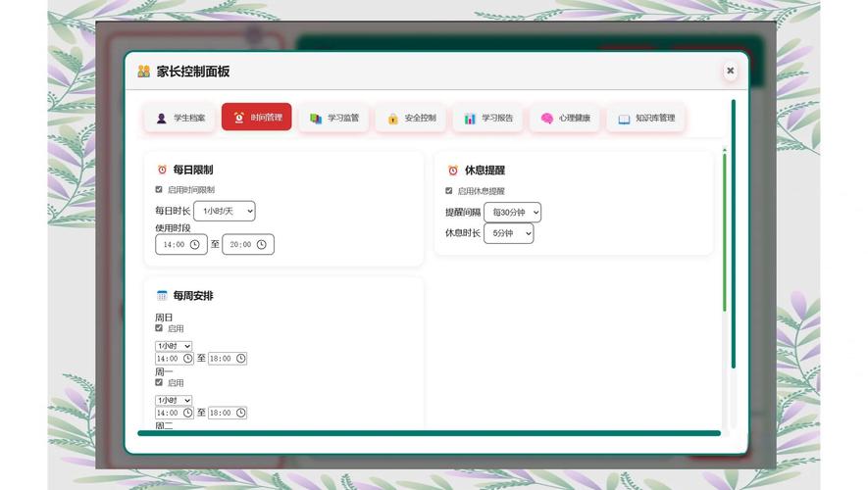Click the 周一 end time field

228,413
